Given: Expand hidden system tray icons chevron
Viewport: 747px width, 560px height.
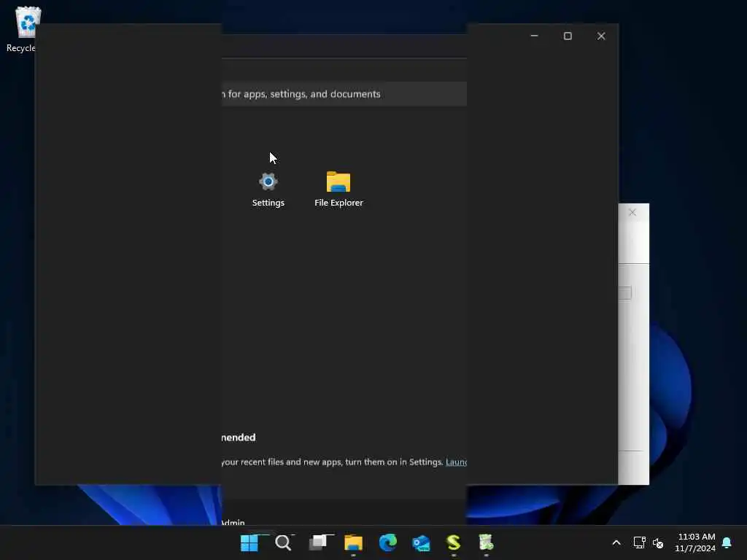Looking at the screenshot, I should [x=616, y=542].
